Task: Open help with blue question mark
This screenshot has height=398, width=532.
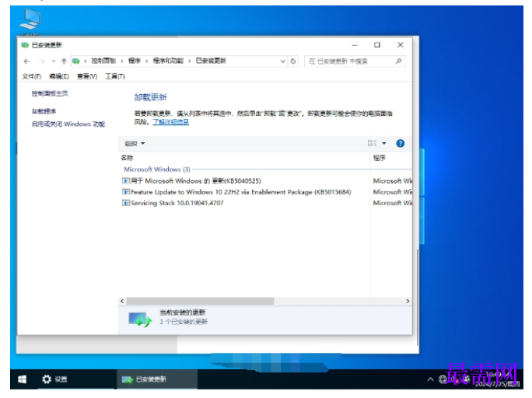Action: 401,143
